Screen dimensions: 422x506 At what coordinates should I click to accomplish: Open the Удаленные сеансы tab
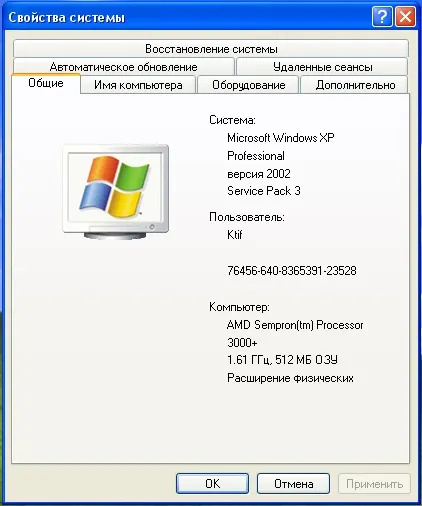click(x=322, y=67)
